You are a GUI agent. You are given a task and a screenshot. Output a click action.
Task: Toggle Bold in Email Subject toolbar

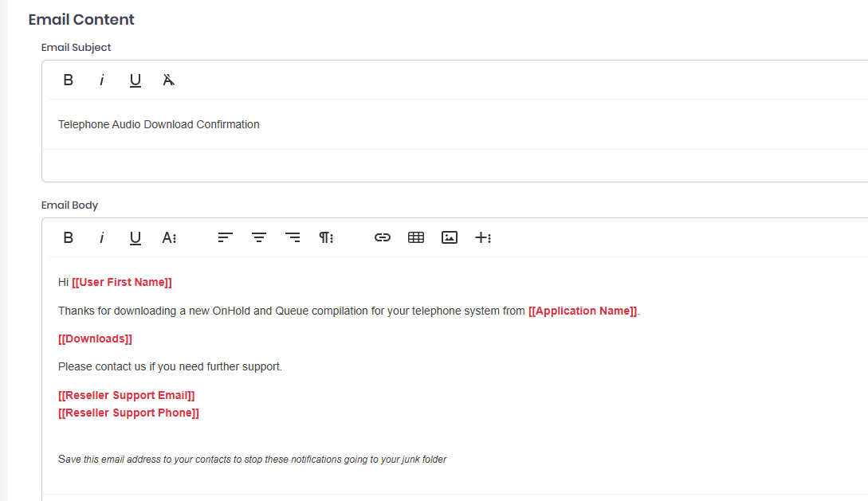pos(68,80)
